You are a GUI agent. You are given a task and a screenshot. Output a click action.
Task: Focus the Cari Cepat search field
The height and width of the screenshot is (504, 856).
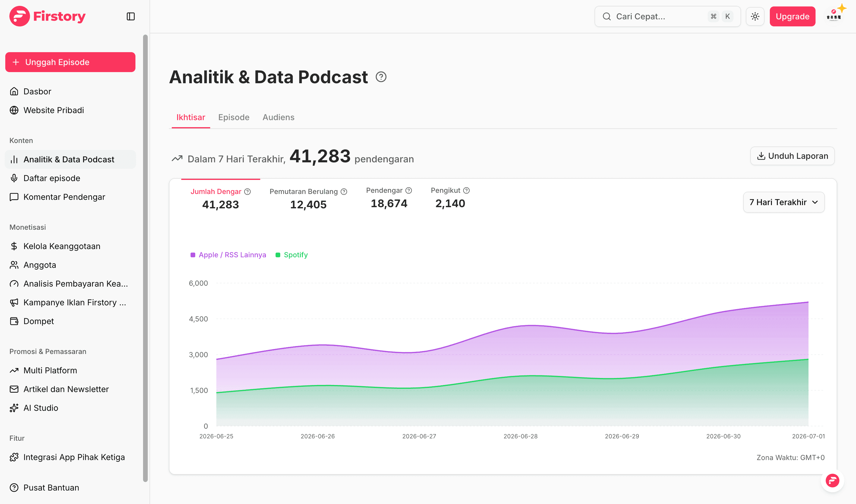[x=667, y=16]
